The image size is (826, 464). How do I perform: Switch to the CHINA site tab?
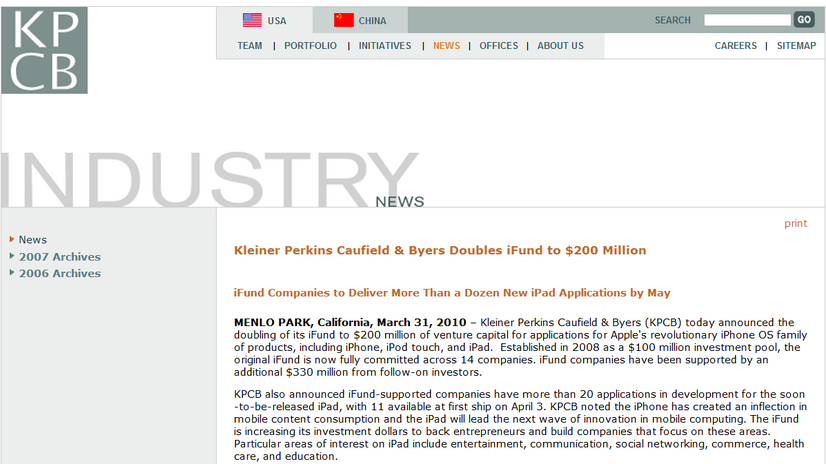coord(360,21)
